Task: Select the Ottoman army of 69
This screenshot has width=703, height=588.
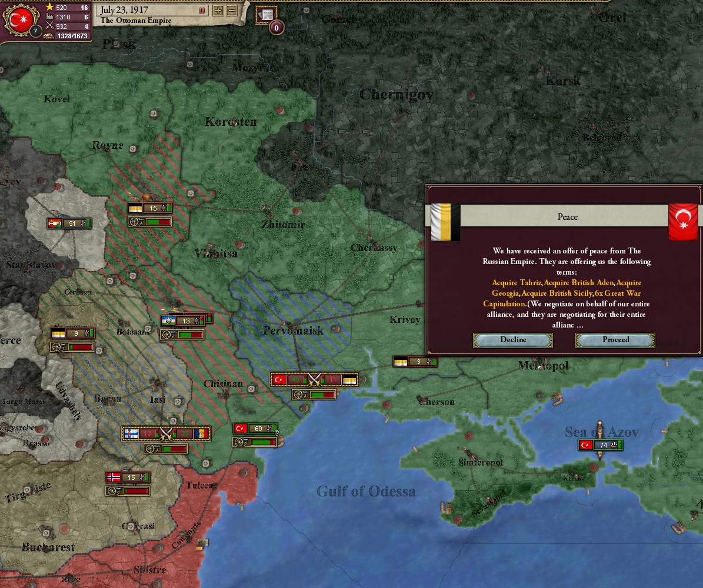Action: coord(255,429)
